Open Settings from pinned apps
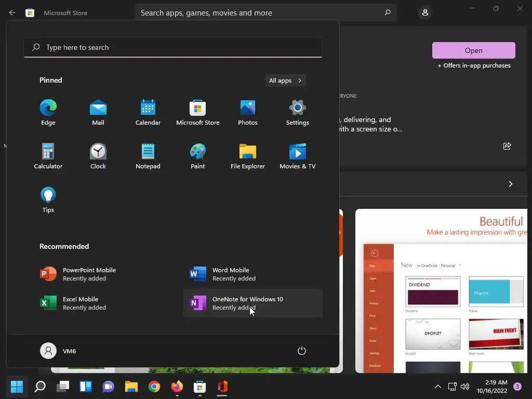This screenshot has height=399, width=532. (298, 113)
